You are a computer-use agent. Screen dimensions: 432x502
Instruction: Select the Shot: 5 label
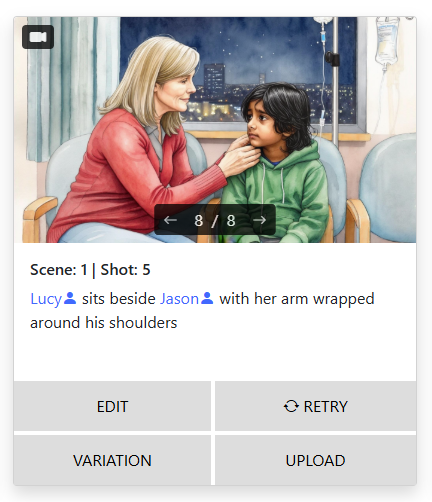coord(125,270)
